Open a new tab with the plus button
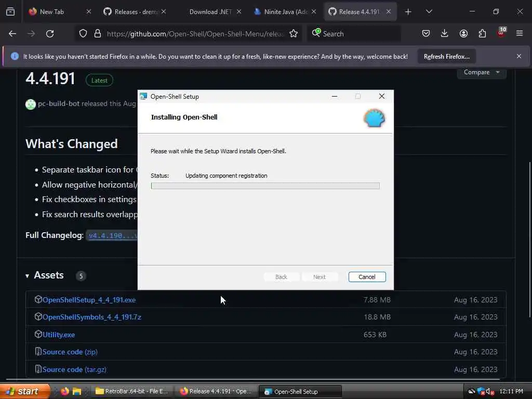 coord(408,12)
